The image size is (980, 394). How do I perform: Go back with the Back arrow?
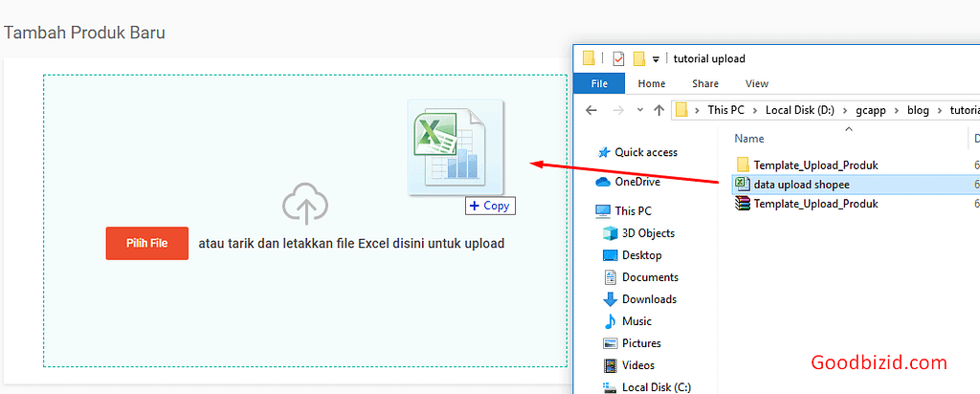coord(591,110)
